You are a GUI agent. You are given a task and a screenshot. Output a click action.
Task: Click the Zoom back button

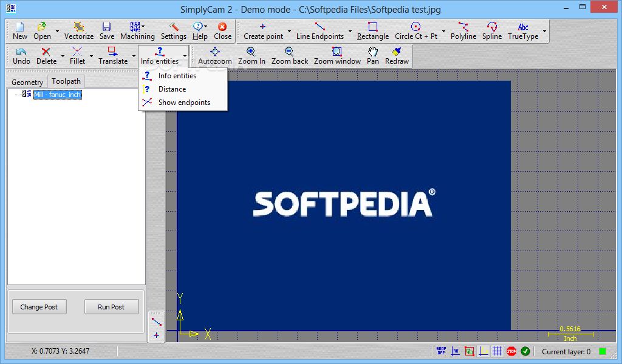(x=290, y=56)
